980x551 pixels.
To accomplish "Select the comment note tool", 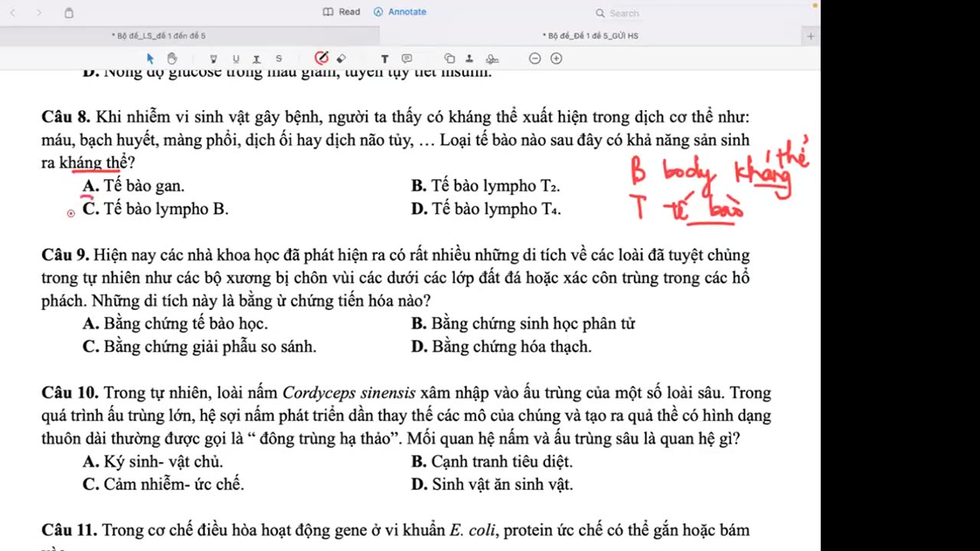I will 407,59.
